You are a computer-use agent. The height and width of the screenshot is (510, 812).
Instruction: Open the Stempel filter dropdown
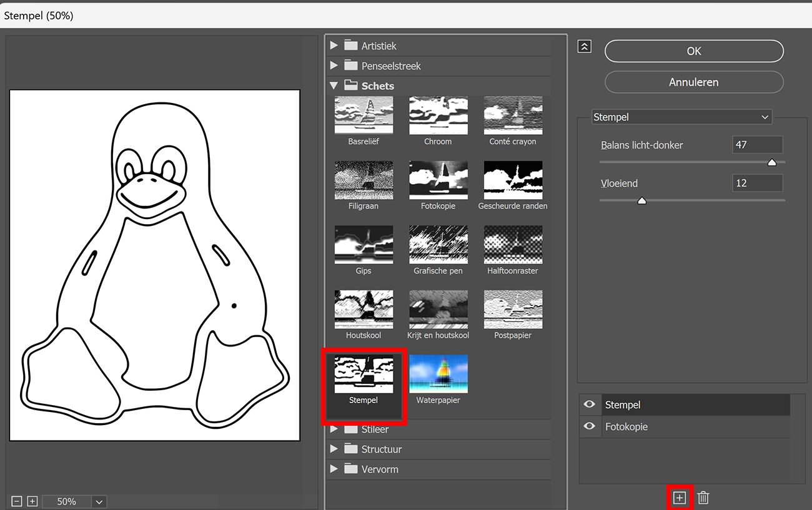(x=681, y=117)
